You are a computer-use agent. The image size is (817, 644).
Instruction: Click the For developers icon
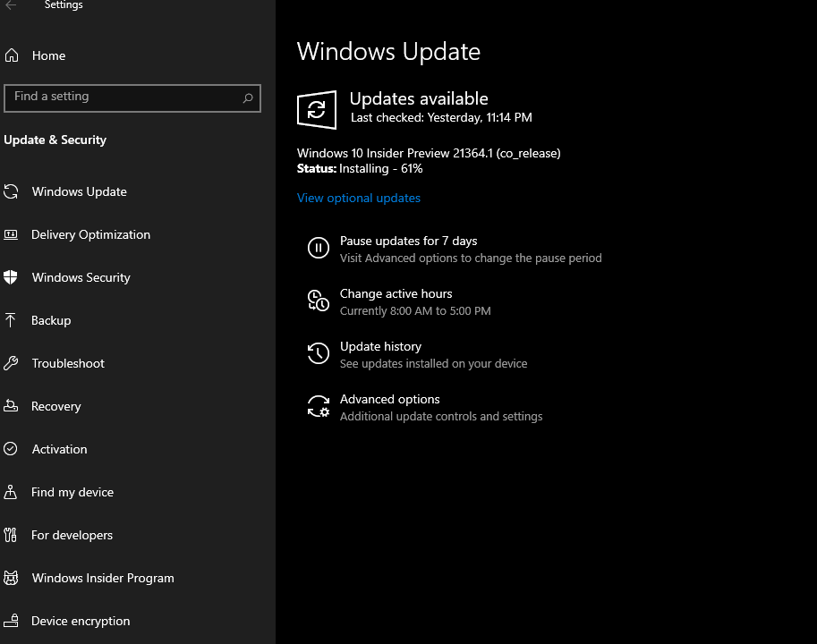click(12, 535)
